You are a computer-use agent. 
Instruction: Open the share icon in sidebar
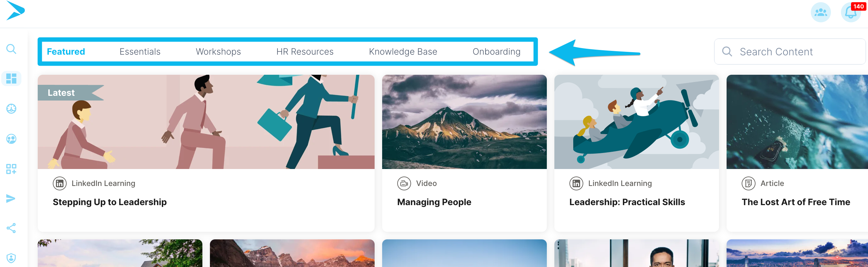11,228
